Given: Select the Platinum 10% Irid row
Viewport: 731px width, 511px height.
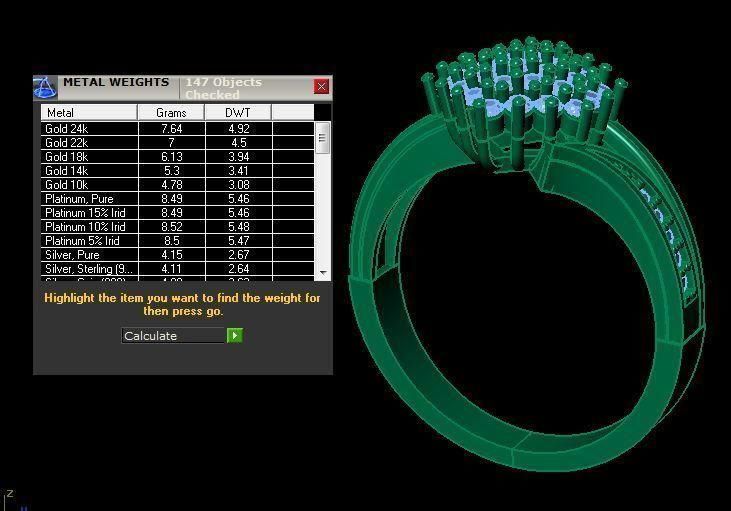Looking at the screenshot, I should (177, 227).
